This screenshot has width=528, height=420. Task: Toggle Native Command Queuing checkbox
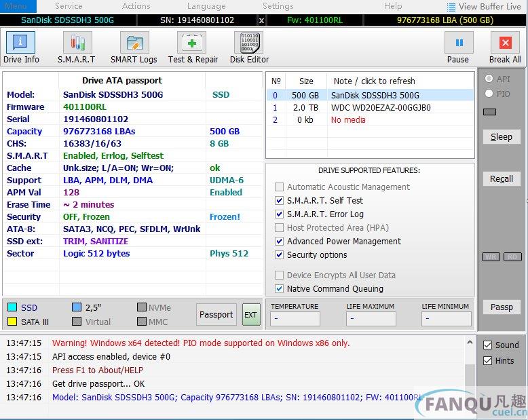coord(279,289)
